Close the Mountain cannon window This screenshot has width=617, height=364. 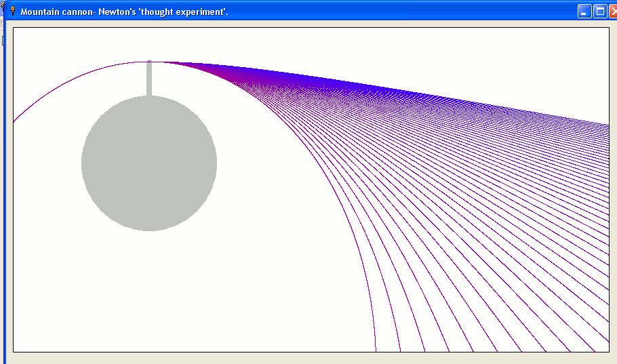[x=613, y=12]
